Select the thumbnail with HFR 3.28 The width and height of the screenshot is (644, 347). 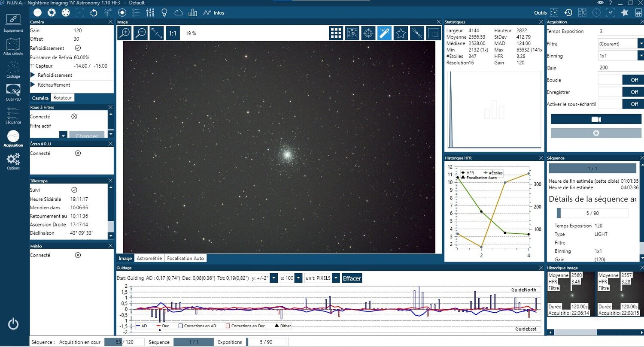click(620, 294)
